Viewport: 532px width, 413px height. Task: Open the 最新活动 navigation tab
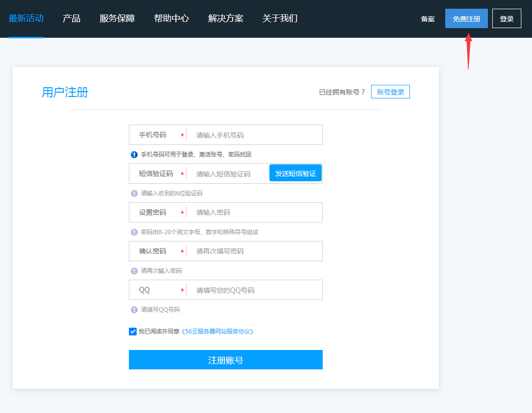[x=26, y=19]
